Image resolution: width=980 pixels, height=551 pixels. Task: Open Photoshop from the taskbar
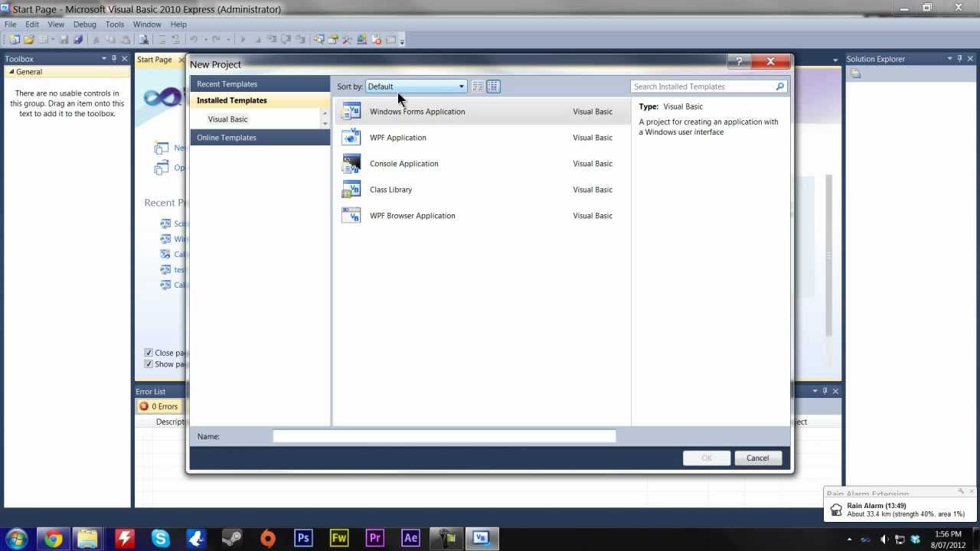point(303,539)
